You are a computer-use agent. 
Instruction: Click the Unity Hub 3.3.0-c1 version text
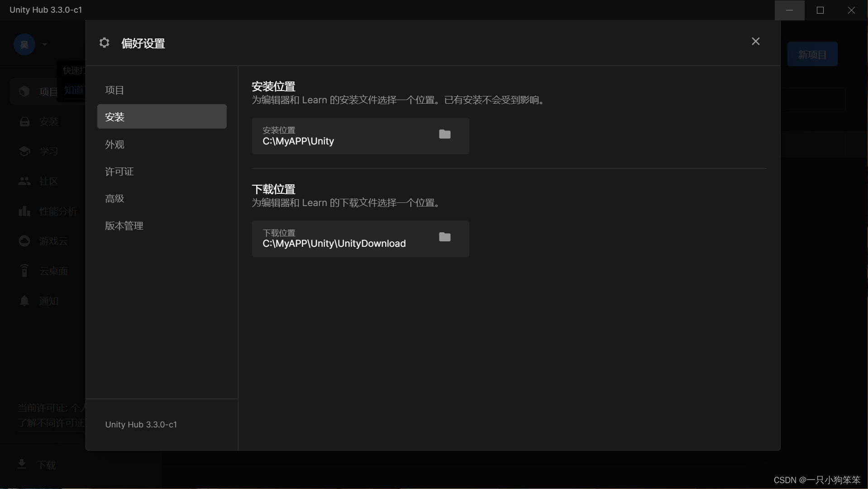141,425
